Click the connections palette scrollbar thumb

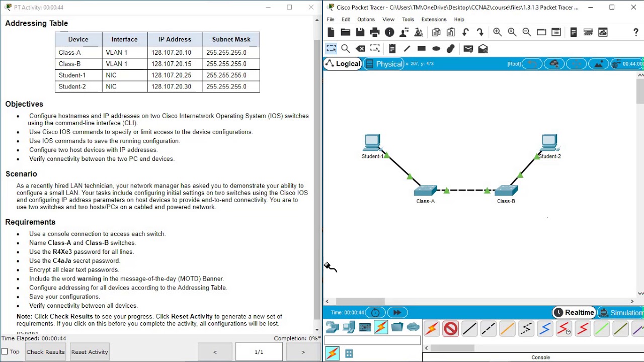tap(452, 348)
